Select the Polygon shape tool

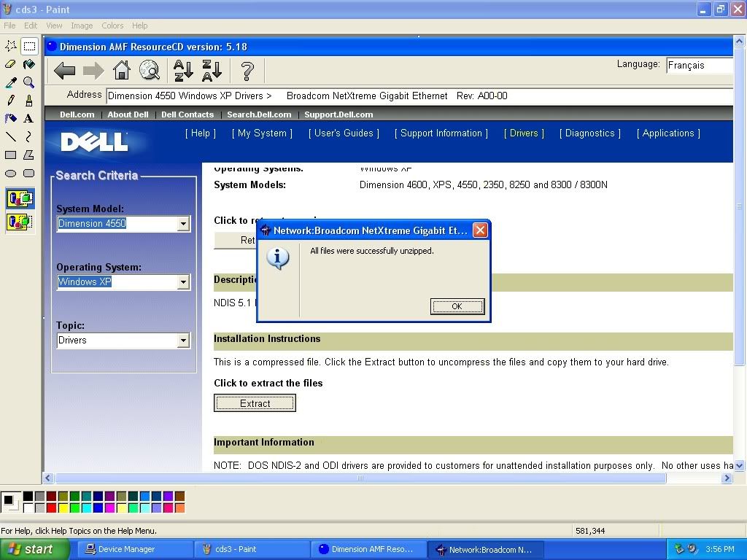point(29,155)
